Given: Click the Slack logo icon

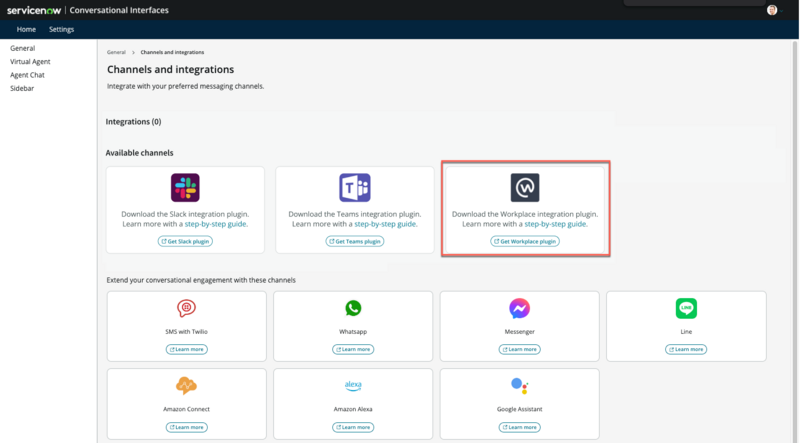Looking at the screenshot, I should [x=185, y=188].
